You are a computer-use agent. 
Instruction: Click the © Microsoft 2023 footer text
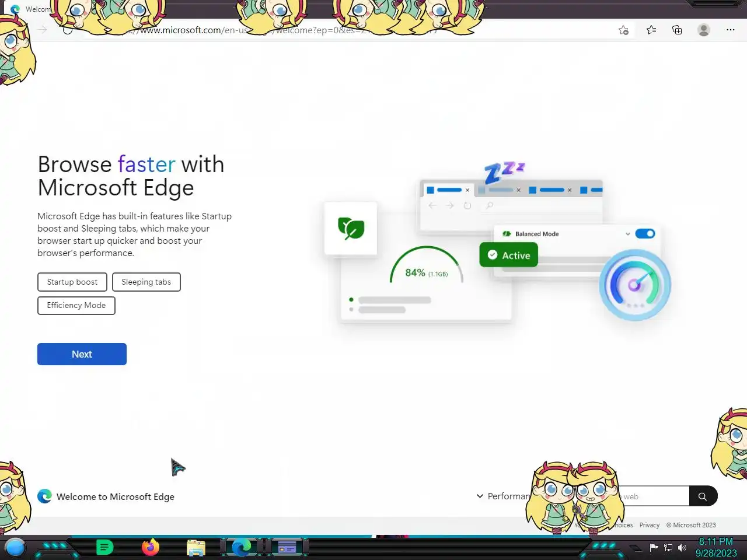pos(691,525)
